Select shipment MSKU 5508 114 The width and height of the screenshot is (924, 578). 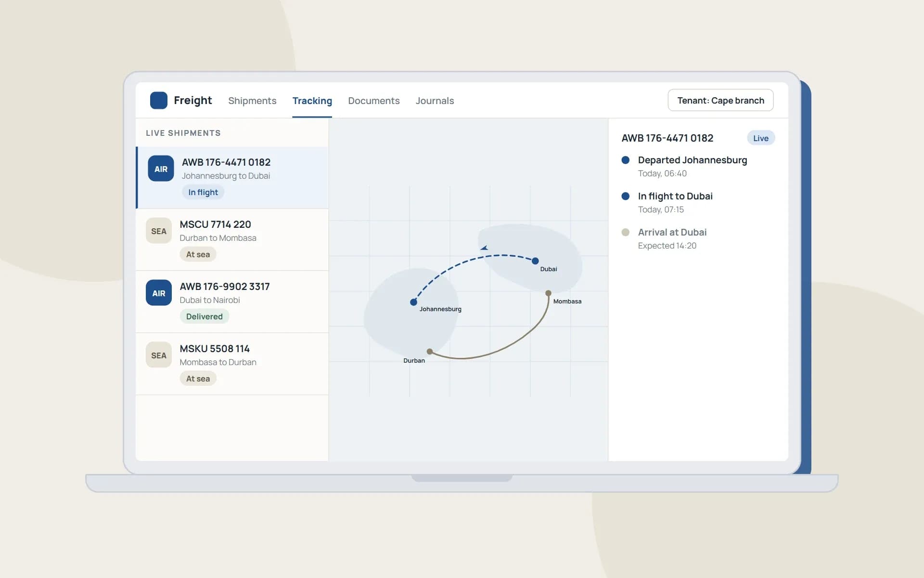click(232, 364)
